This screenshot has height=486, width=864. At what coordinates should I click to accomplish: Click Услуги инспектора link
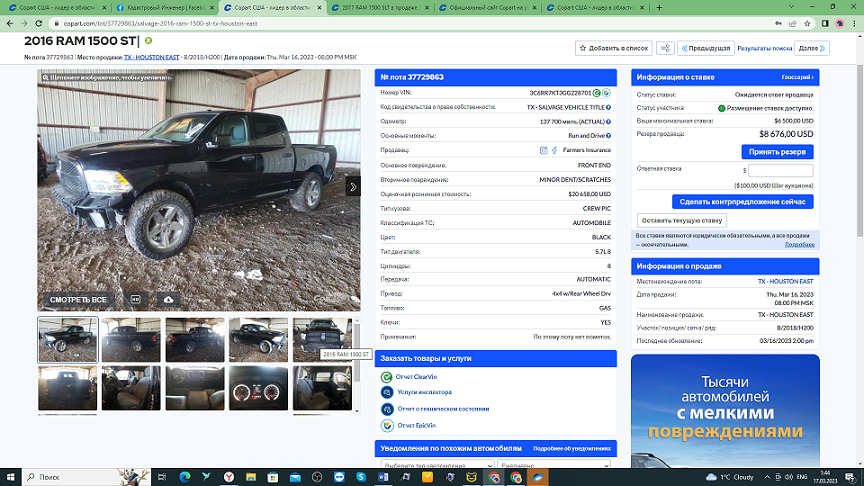424,392
